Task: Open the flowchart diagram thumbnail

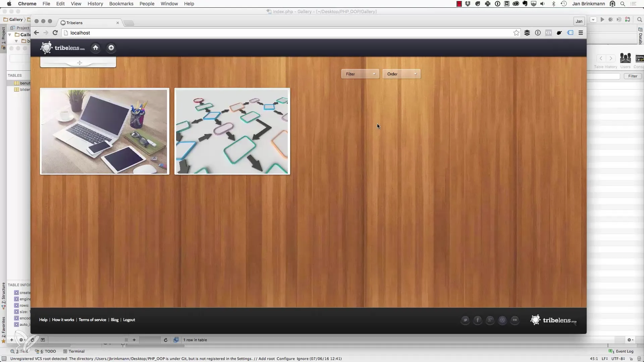Action: (x=232, y=131)
